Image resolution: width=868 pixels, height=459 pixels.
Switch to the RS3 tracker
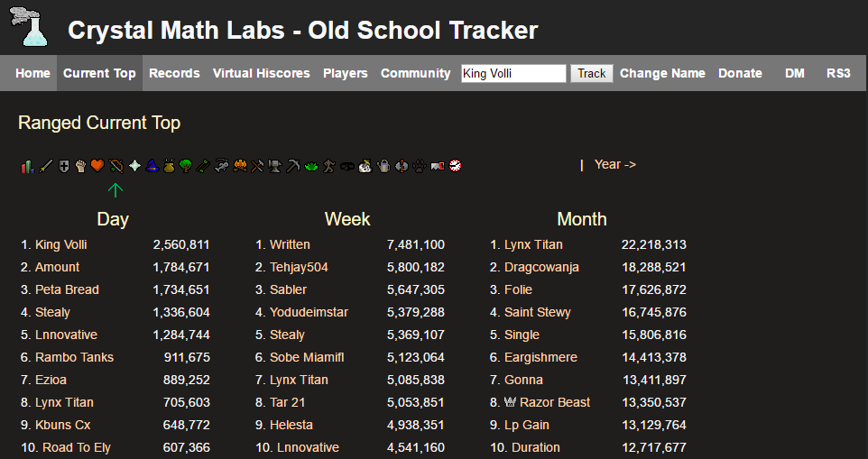pos(838,73)
